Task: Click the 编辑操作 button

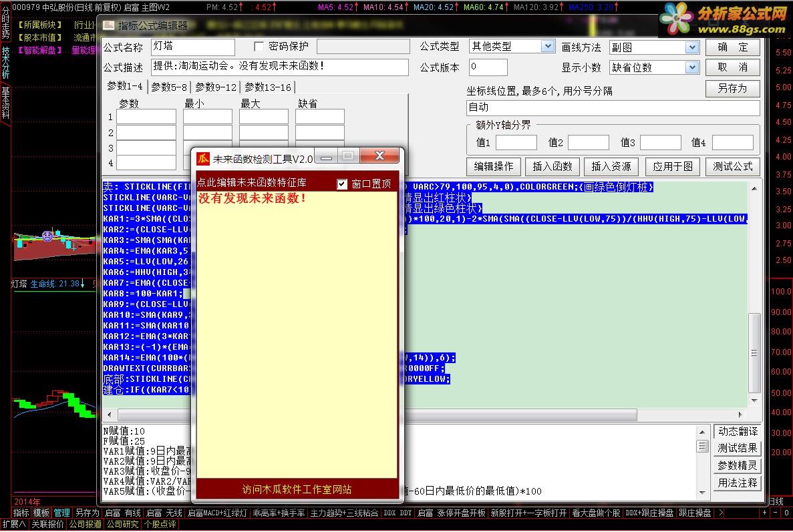Action: 494,166
